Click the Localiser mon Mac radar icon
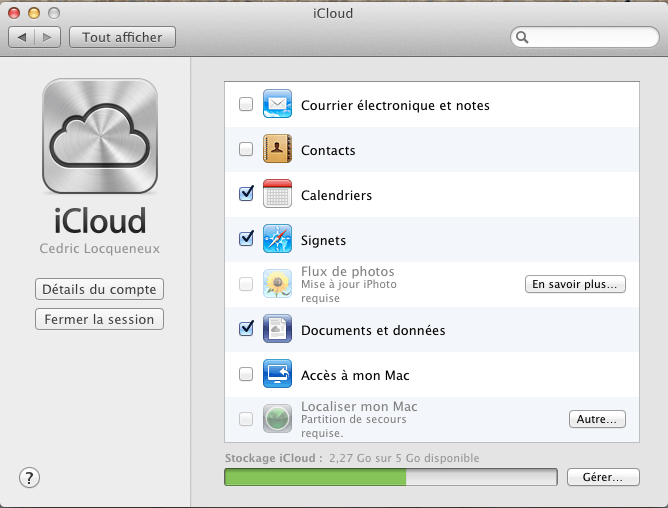 277,419
